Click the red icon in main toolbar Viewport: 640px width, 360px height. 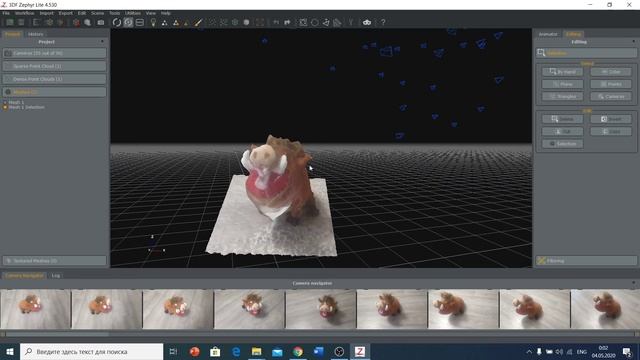point(76,22)
